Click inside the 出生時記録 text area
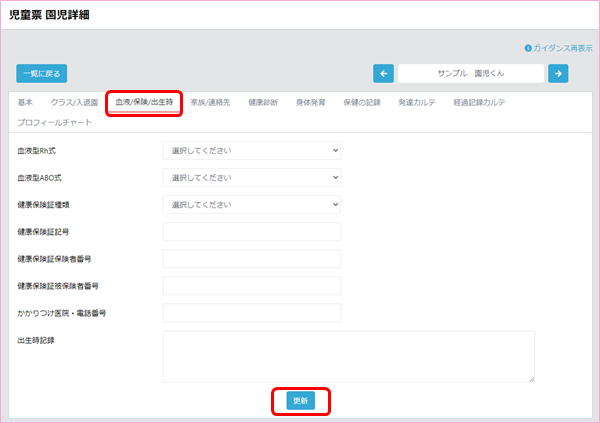The image size is (600, 423). click(348, 356)
